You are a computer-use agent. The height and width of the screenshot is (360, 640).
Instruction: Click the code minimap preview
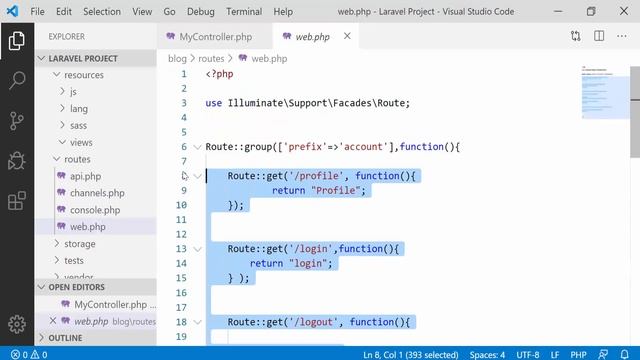(605, 92)
